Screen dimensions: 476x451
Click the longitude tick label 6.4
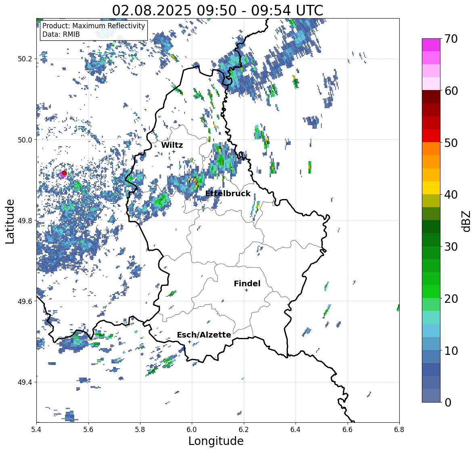pos(296,430)
